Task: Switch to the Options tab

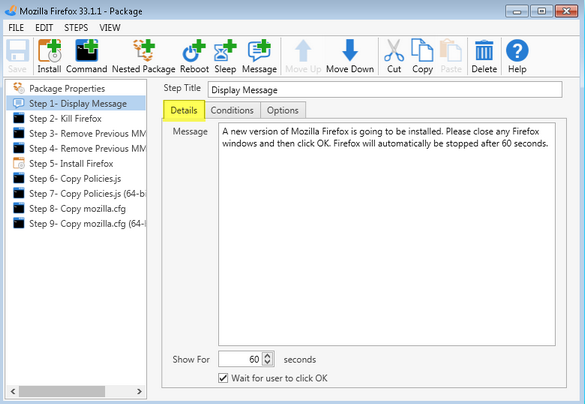Action: (282, 110)
